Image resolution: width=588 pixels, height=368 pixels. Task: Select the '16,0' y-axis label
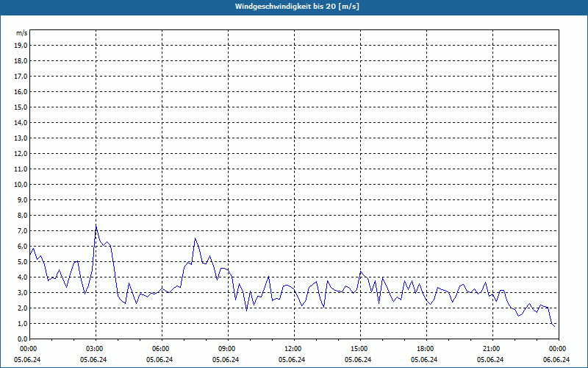pos(21,91)
